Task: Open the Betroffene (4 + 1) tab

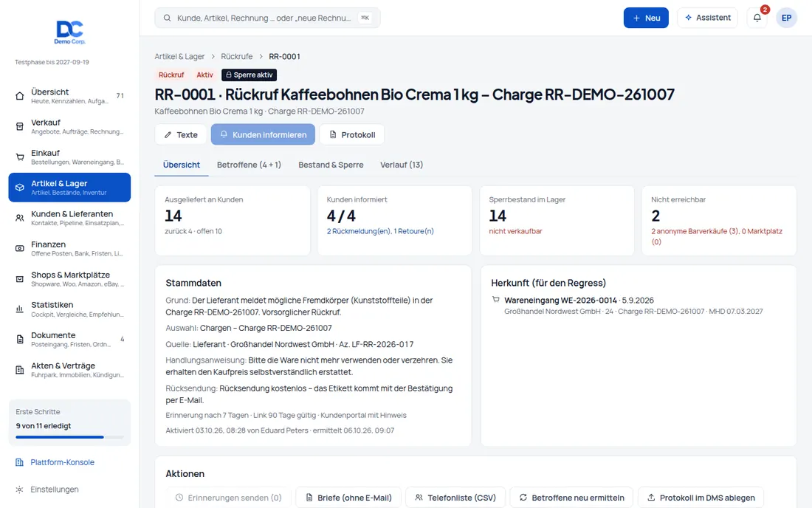Action: [x=249, y=165]
